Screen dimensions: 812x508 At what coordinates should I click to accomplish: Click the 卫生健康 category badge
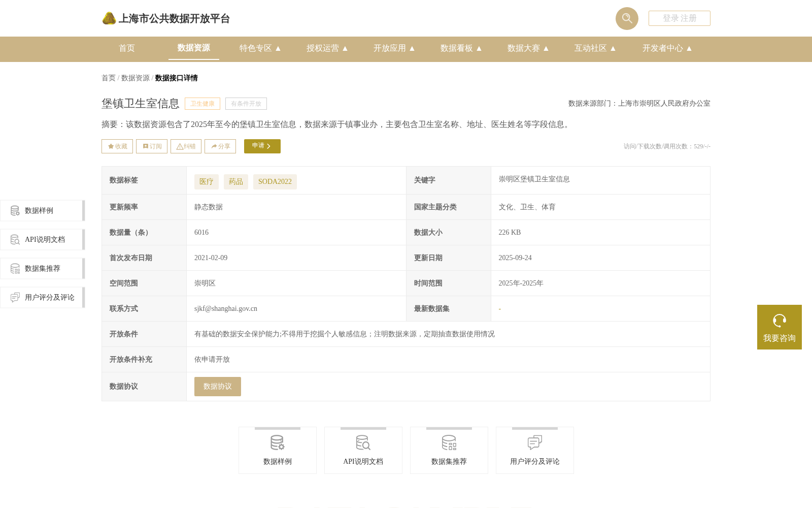pos(202,104)
